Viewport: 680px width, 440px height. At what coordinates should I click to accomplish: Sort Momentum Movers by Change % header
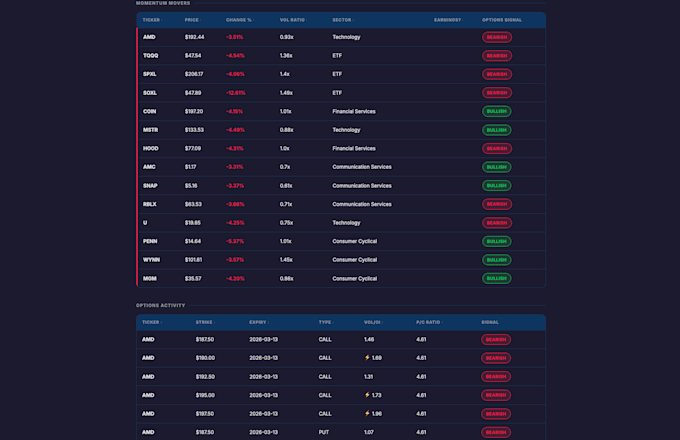(239, 20)
